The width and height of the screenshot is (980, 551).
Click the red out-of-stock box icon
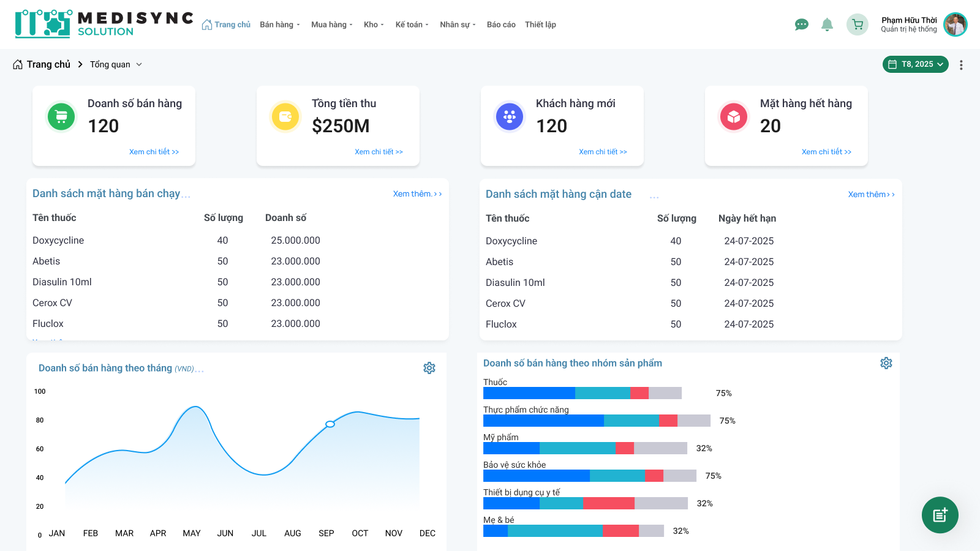coord(734,116)
